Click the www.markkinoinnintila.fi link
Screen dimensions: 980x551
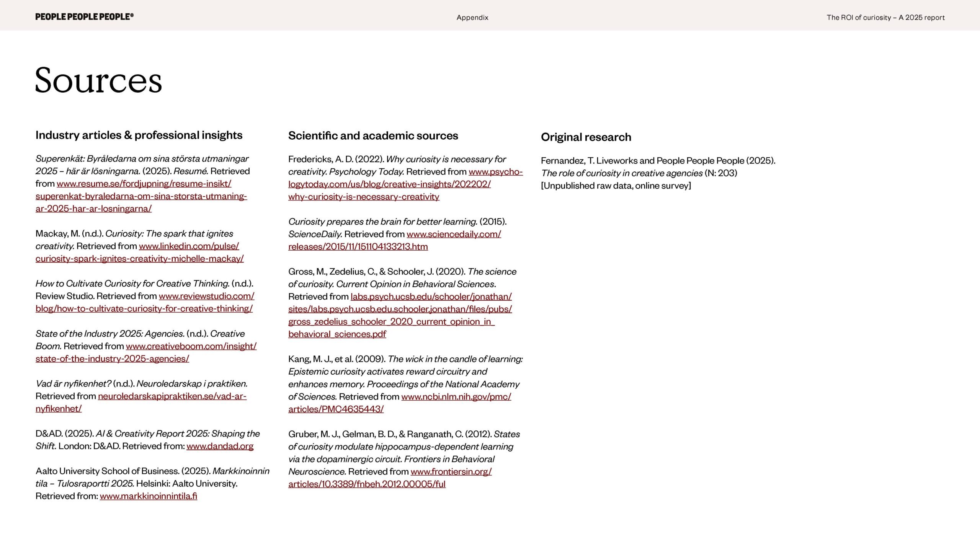point(149,496)
